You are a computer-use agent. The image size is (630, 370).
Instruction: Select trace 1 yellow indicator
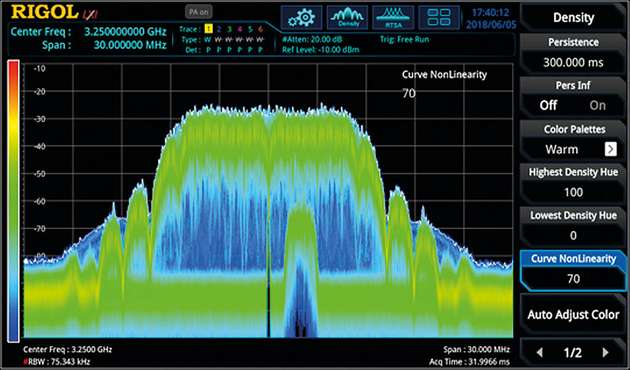pyautogui.click(x=209, y=29)
